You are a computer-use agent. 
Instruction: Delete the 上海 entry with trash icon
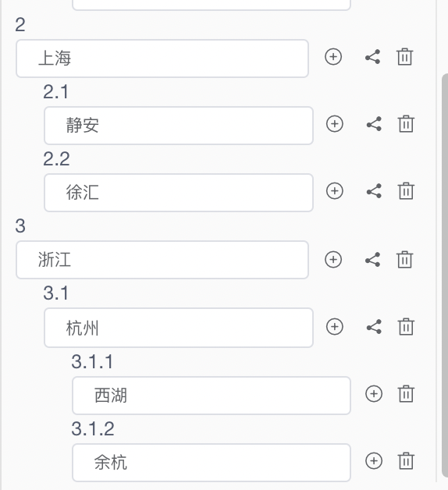[x=405, y=57]
